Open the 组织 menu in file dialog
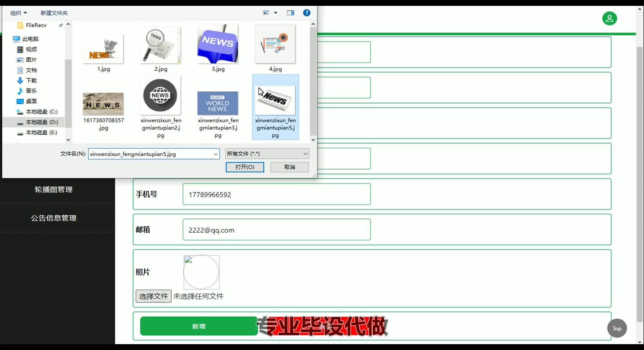Image resolution: width=644 pixels, height=350 pixels. point(18,13)
